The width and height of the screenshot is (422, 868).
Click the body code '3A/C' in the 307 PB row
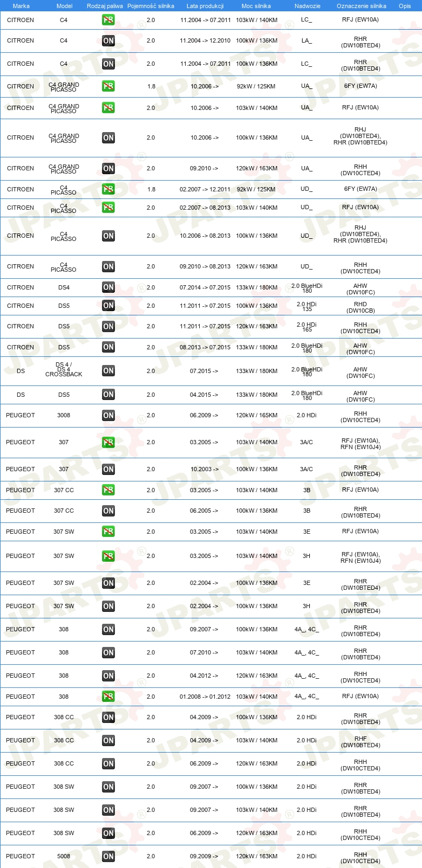click(307, 442)
